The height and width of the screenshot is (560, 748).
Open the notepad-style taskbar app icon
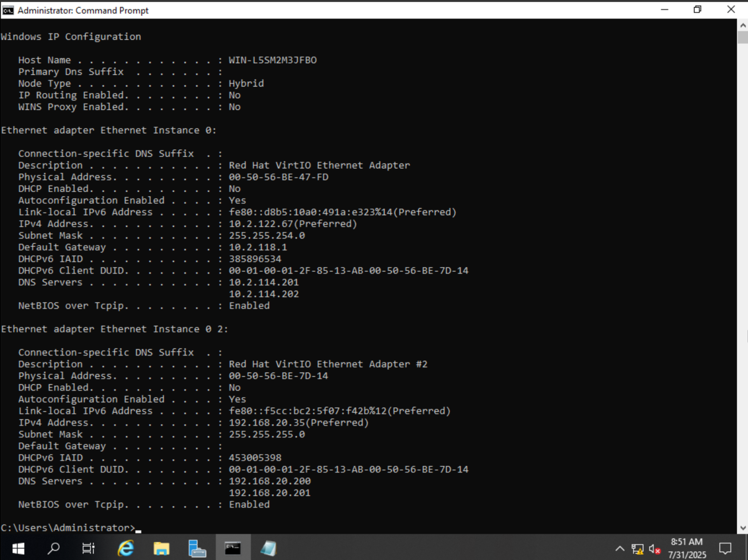(x=269, y=548)
